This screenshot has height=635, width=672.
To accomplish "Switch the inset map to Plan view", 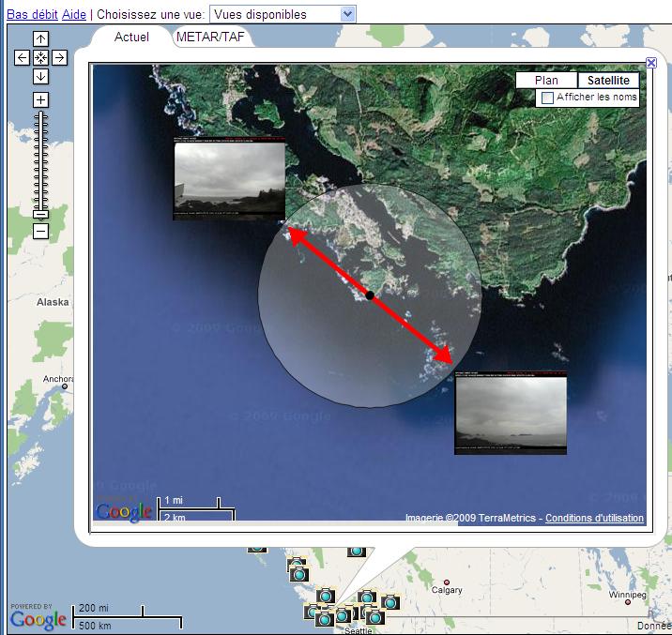I will tap(545, 81).
